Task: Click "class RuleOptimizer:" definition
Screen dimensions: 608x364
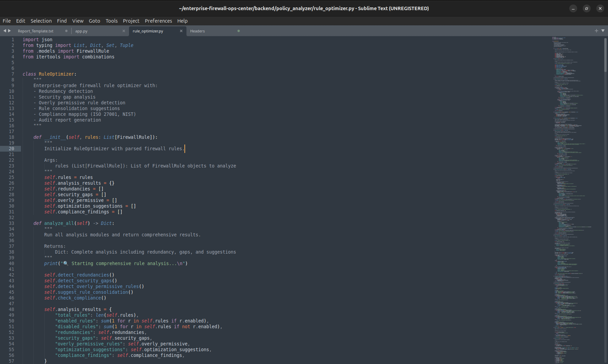Action: [49, 74]
